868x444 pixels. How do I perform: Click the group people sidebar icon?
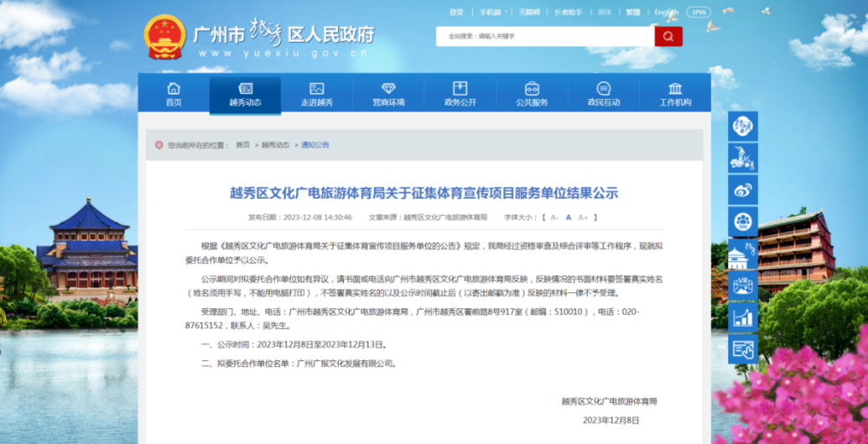(x=743, y=222)
